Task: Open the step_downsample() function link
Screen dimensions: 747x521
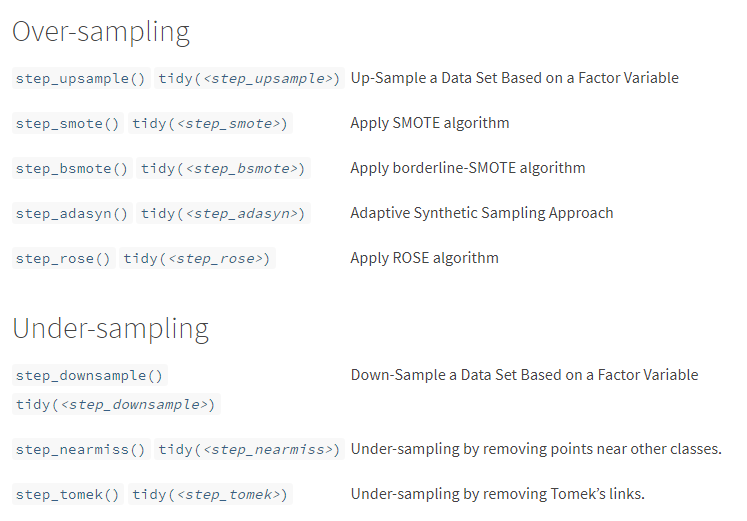Action: click(x=88, y=375)
